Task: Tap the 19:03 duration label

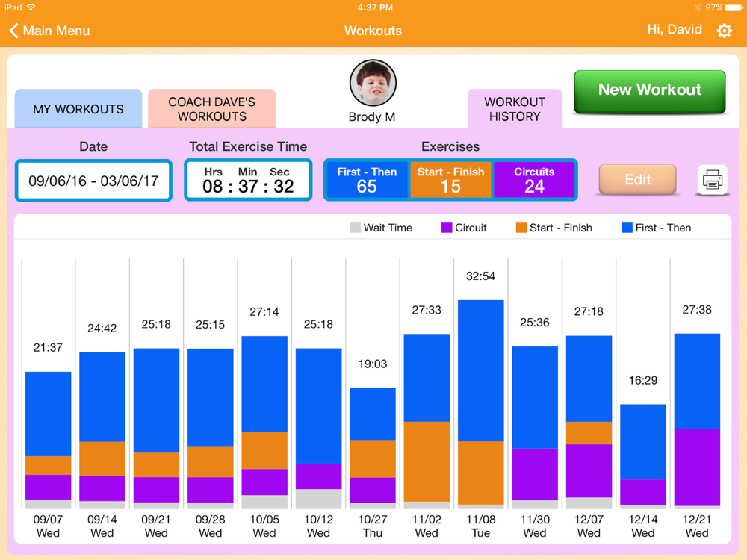Action: [373, 364]
